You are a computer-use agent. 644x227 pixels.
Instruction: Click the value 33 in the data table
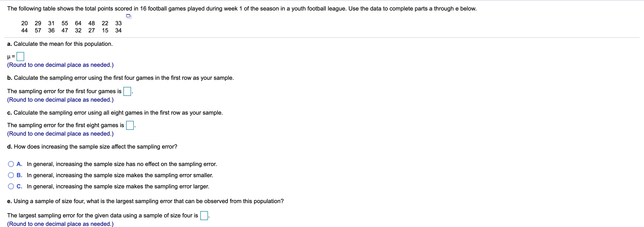click(118, 23)
